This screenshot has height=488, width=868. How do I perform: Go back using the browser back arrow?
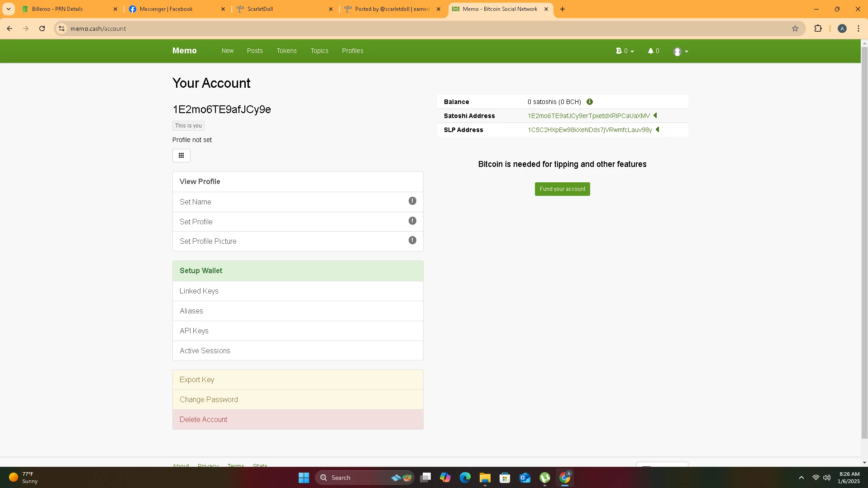[x=10, y=28]
